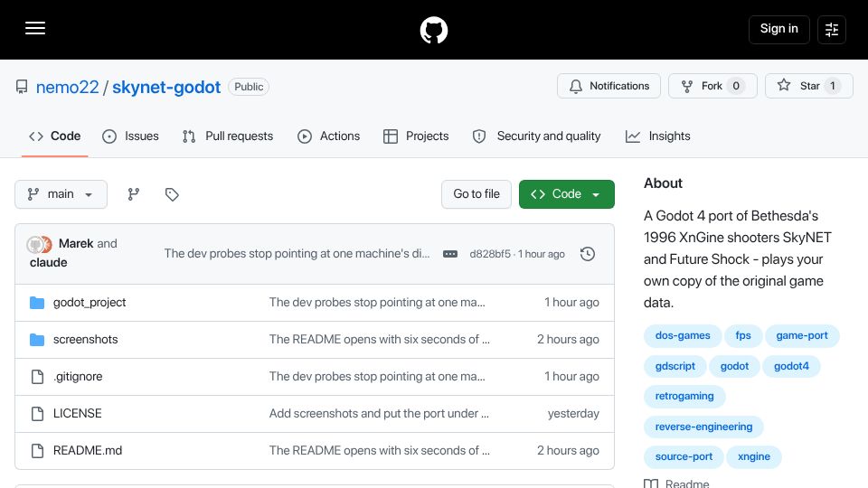The image size is (868, 488).
Task: Select the source-port topic tag
Action: pos(684,457)
